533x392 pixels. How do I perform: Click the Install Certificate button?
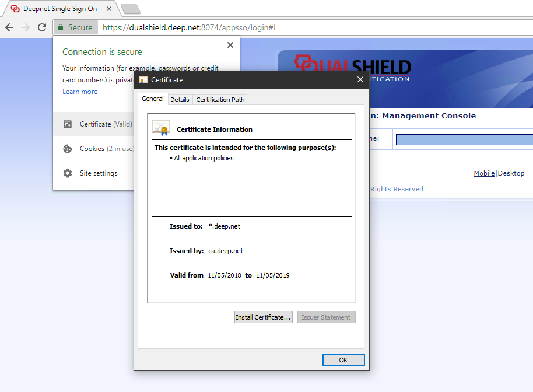point(264,317)
